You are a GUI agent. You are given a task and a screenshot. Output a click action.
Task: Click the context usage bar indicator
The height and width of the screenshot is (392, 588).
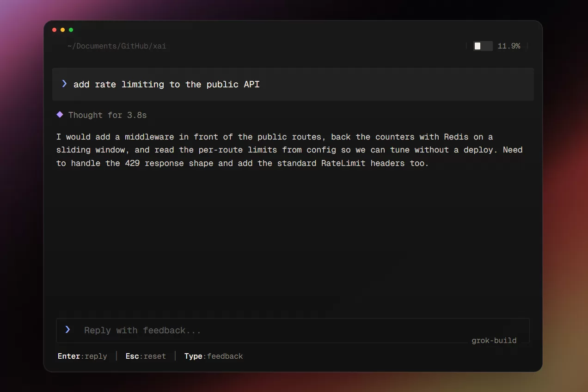click(483, 46)
